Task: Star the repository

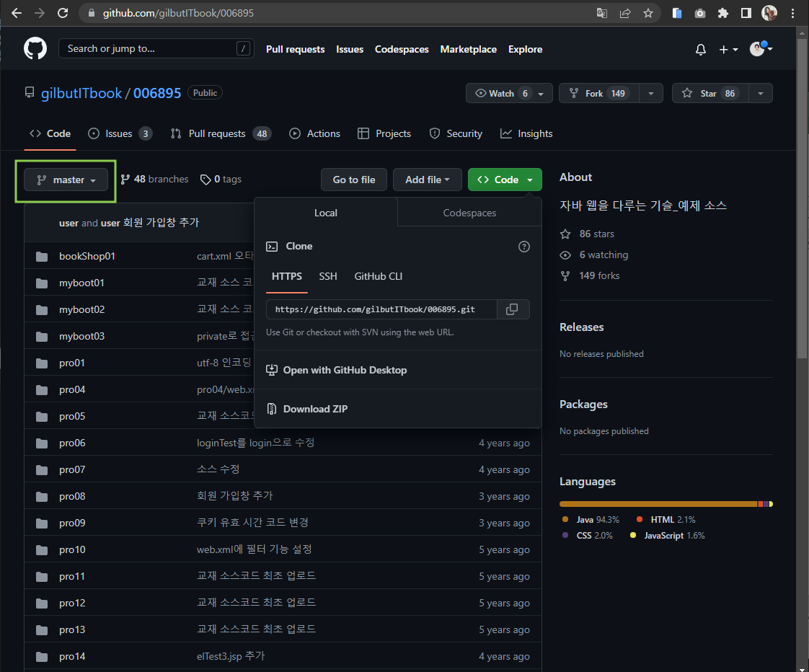Action: 710,94
